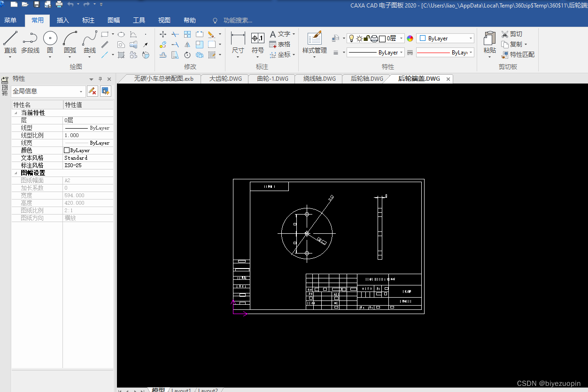Insert a 表格 table
This screenshot has width=588, height=392.
(x=280, y=44)
